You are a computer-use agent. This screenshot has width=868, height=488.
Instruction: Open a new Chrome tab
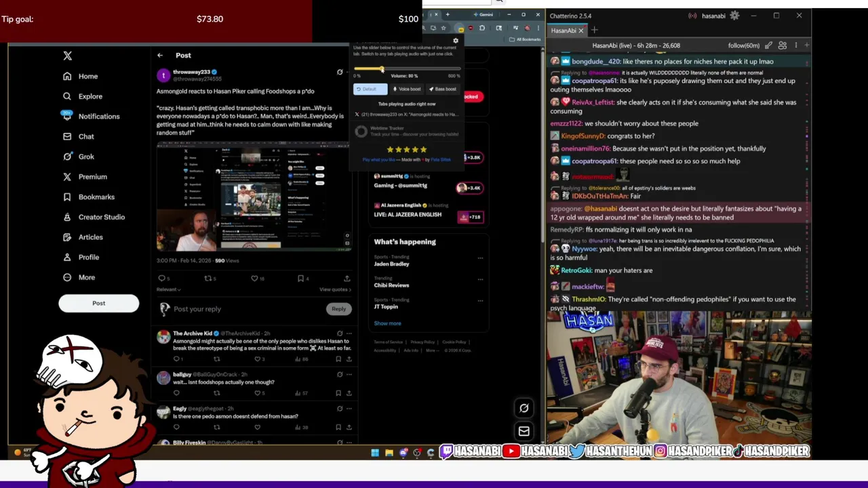(447, 14)
